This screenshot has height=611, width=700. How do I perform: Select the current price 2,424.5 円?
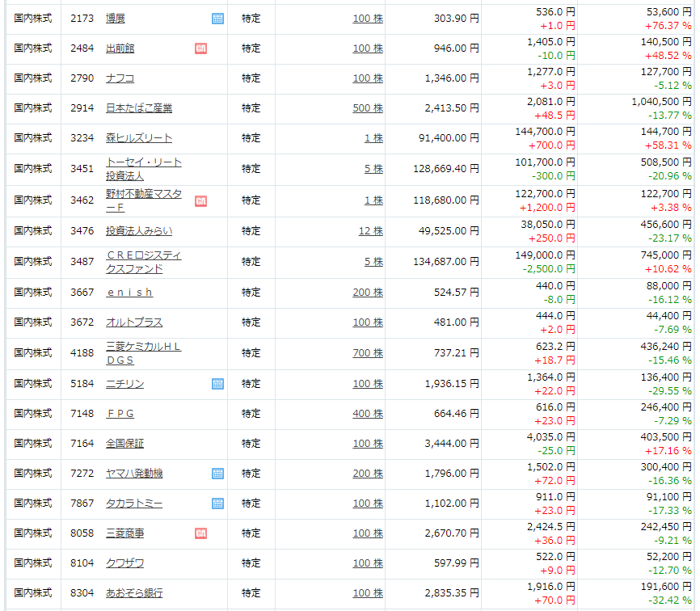pos(551,527)
